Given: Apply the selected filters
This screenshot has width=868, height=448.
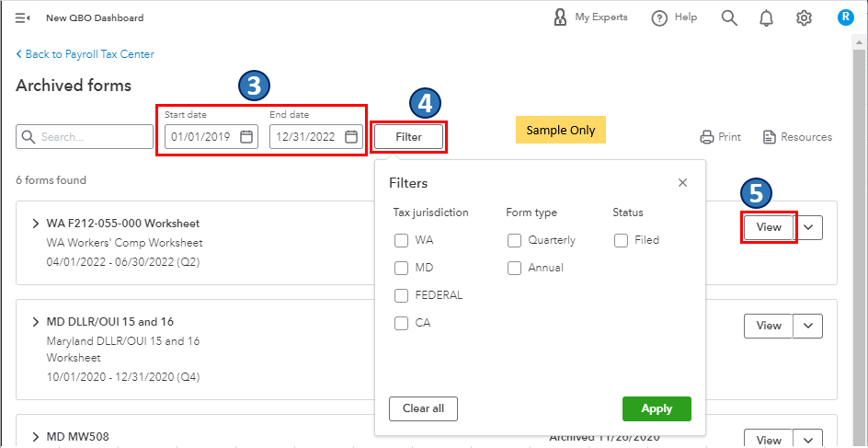Looking at the screenshot, I should coord(657,408).
